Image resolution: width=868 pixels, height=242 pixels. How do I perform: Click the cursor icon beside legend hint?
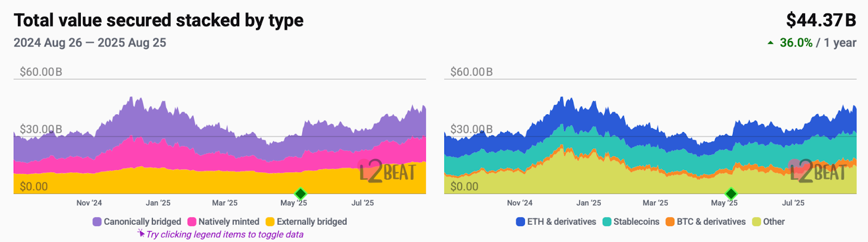(x=141, y=233)
